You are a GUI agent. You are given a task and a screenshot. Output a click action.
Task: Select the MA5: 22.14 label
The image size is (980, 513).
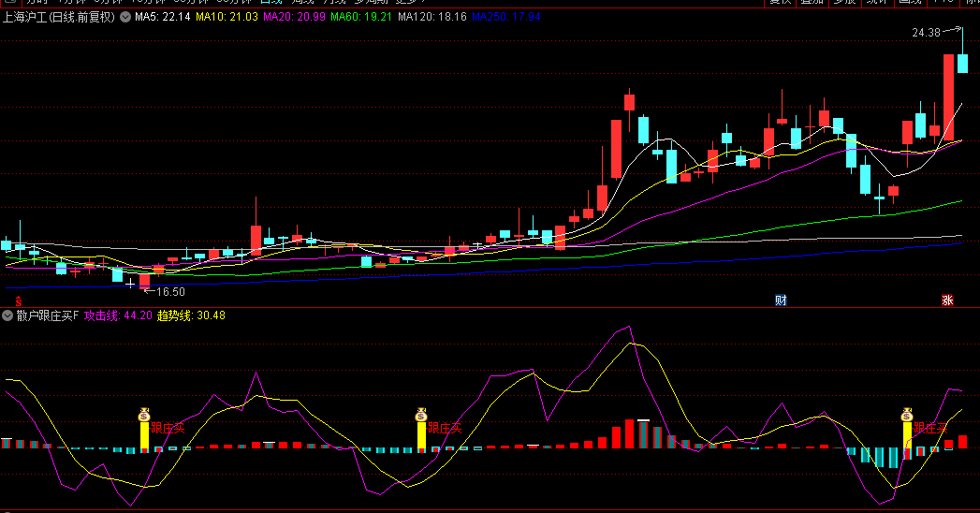(x=163, y=17)
